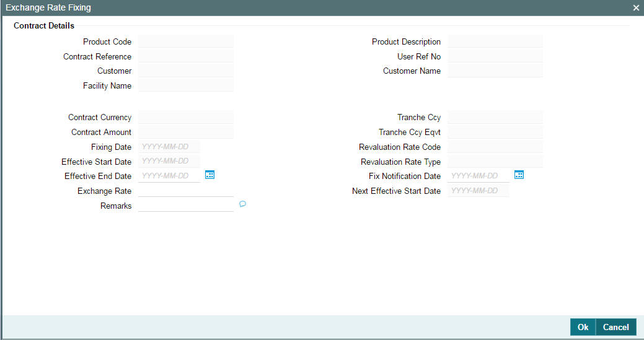
Task: Click the Exchange Rate Fixing title text
Action: click(x=48, y=7)
